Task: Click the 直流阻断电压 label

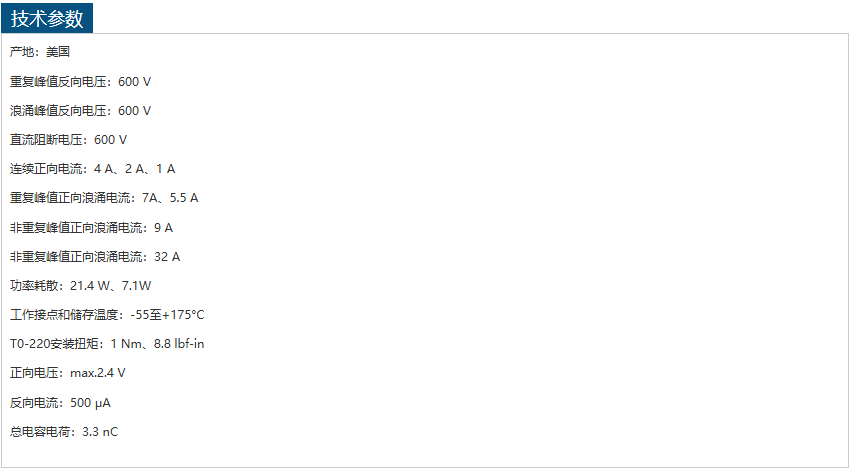Action: click(46, 139)
